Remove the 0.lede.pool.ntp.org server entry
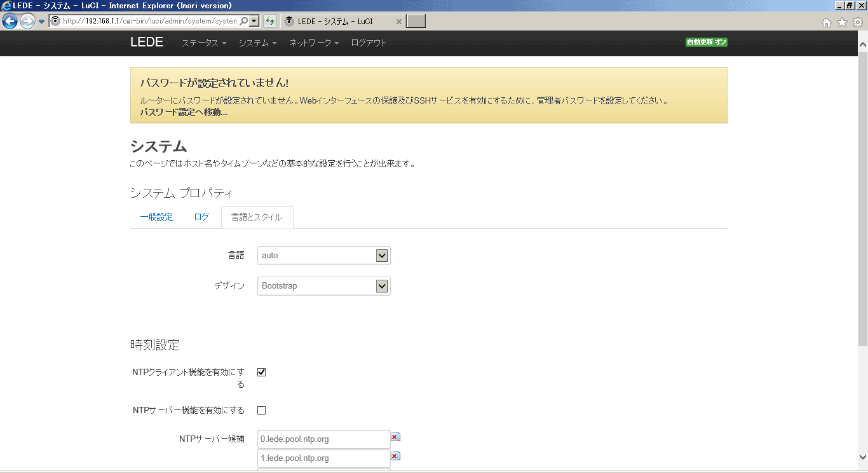Image resolution: width=868 pixels, height=473 pixels. click(395, 437)
